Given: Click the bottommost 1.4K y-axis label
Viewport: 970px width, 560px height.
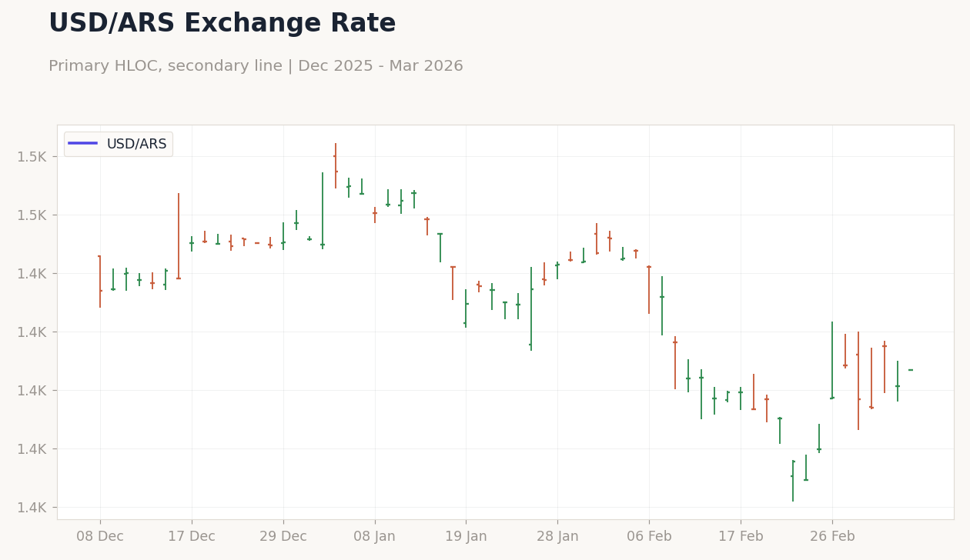Looking at the screenshot, I should point(32,508).
